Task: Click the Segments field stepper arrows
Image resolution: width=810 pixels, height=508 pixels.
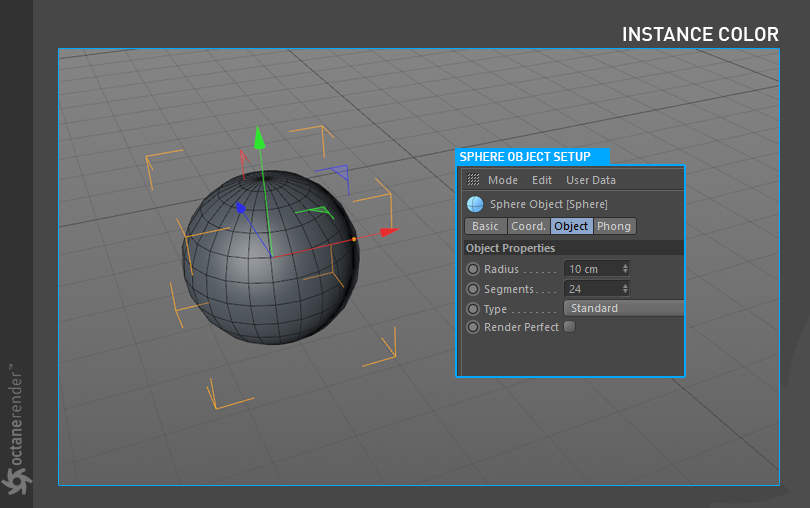Action: 625,289
